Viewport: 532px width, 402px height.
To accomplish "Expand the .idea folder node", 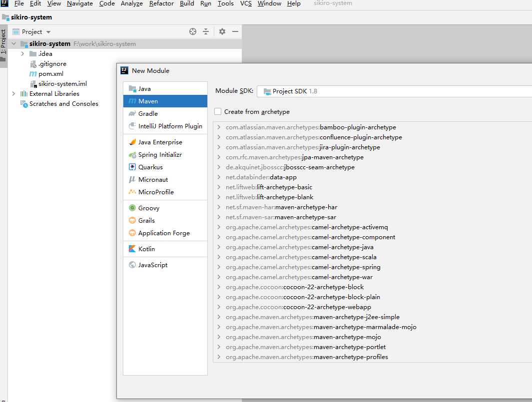I will click(22, 54).
